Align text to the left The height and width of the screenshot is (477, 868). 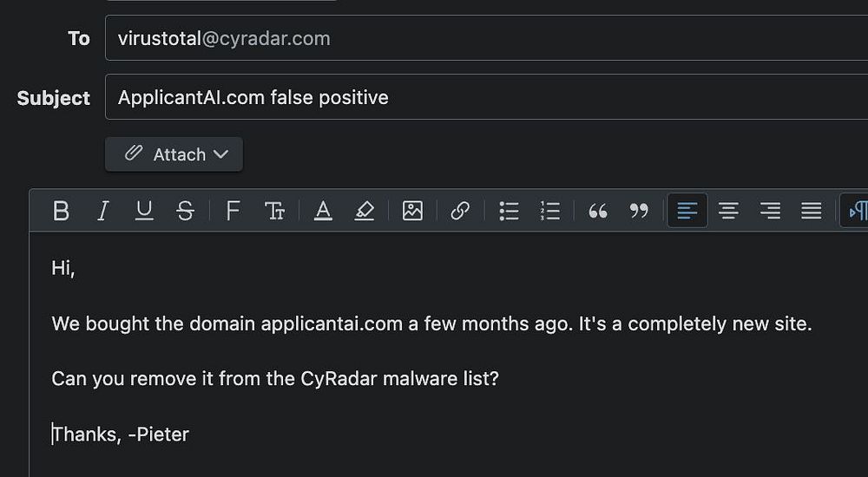click(x=687, y=211)
